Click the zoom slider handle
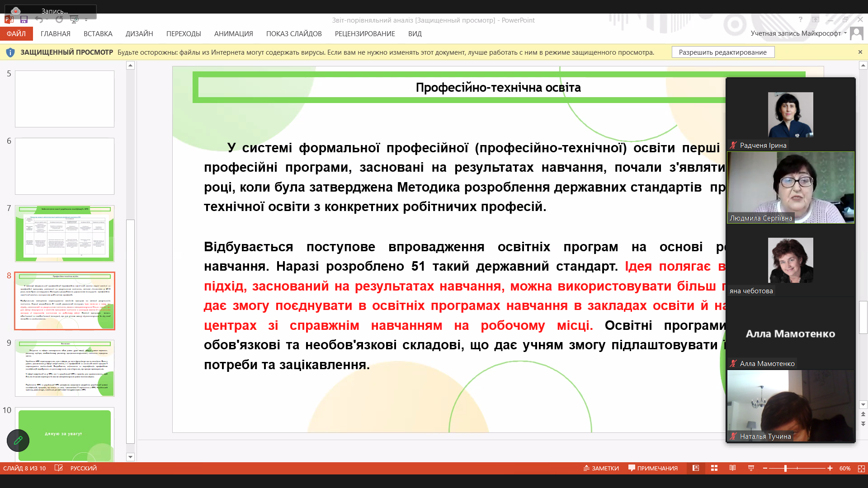The width and height of the screenshot is (868, 488). (786, 468)
